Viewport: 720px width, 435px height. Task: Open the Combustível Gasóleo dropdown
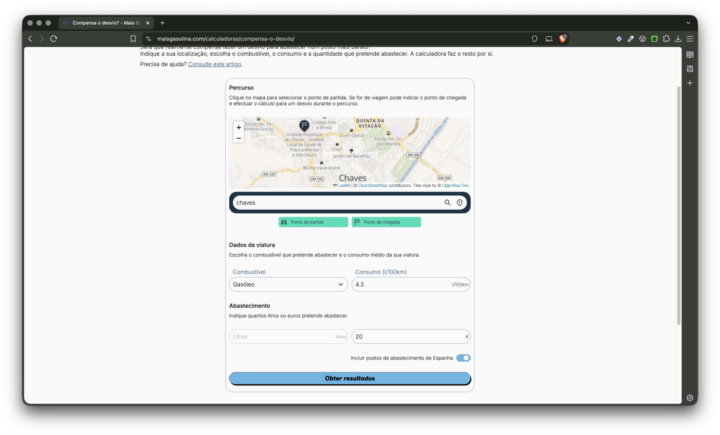tap(288, 284)
